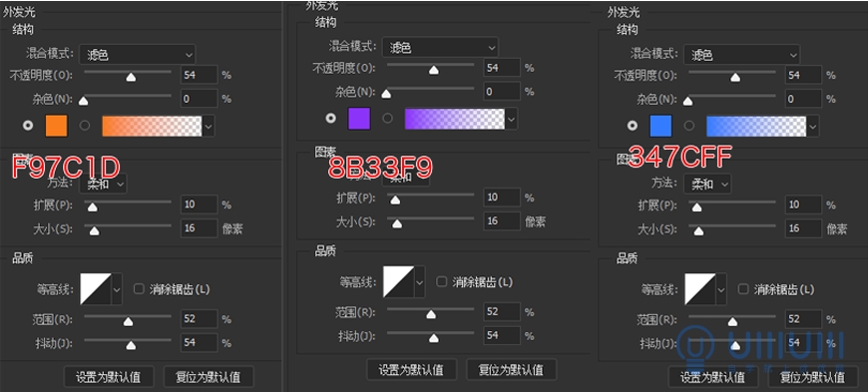This screenshot has height=392, width=868.
Task: Click 设置为默认值 button in the purple glow panel
Action: click(412, 370)
